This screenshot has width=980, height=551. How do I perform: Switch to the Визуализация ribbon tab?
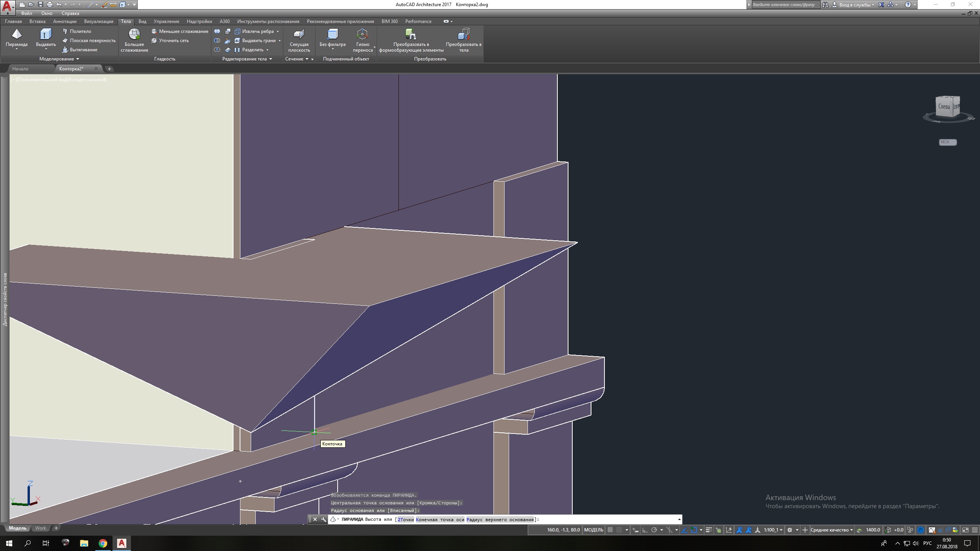tap(98, 21)
